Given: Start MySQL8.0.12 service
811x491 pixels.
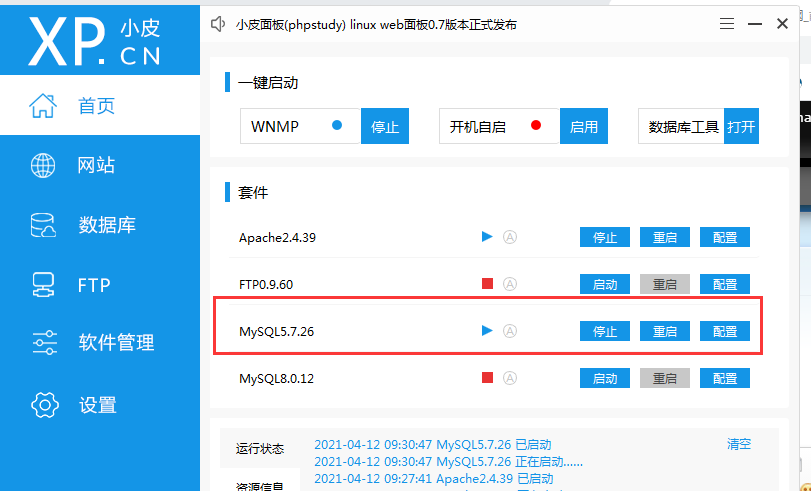Looking at the screenshot, I should 605,378.
